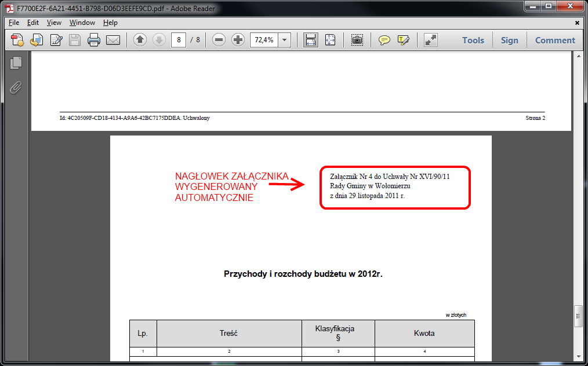The width and height of the screenshot is (588, 366).
Task: Click the Highlight text tool icon
Action: pos(403,40)
